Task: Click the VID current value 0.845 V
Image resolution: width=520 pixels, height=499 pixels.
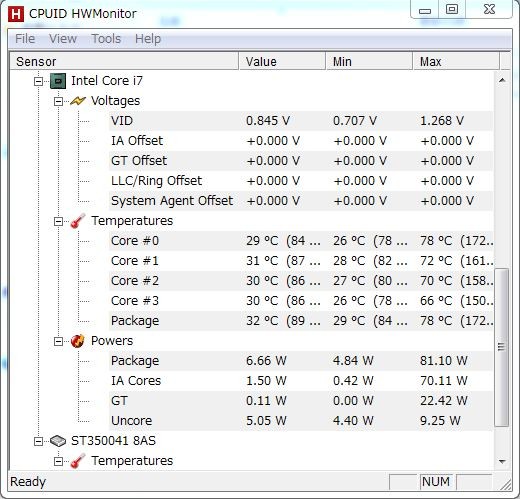Action: (x=268, y=121)
